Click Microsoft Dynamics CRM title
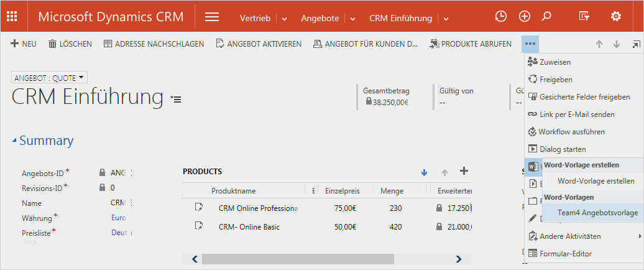The image size is (644, 270). point(111,17)
